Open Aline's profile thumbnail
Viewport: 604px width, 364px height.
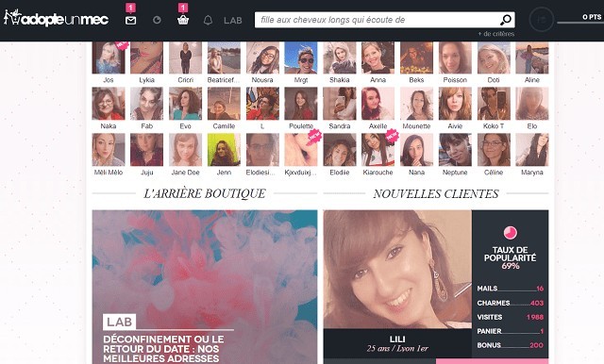[x=532, y=58]
